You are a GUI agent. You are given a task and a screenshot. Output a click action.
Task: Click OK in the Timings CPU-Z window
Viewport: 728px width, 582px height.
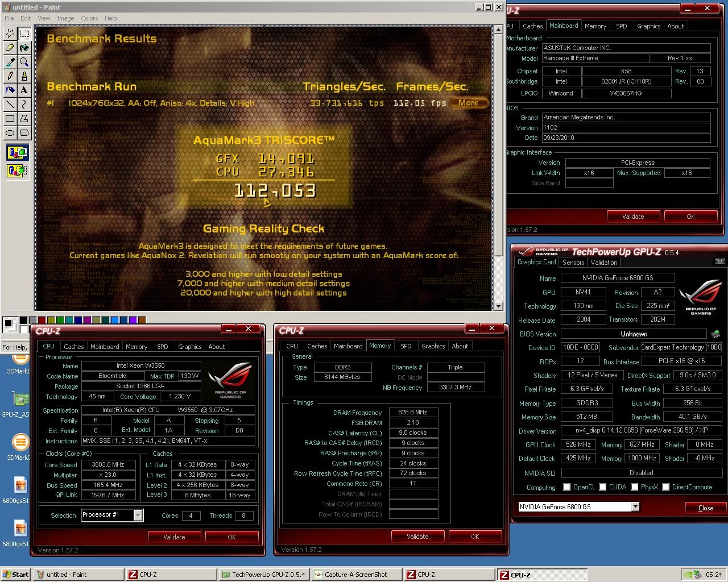(475, 537)
